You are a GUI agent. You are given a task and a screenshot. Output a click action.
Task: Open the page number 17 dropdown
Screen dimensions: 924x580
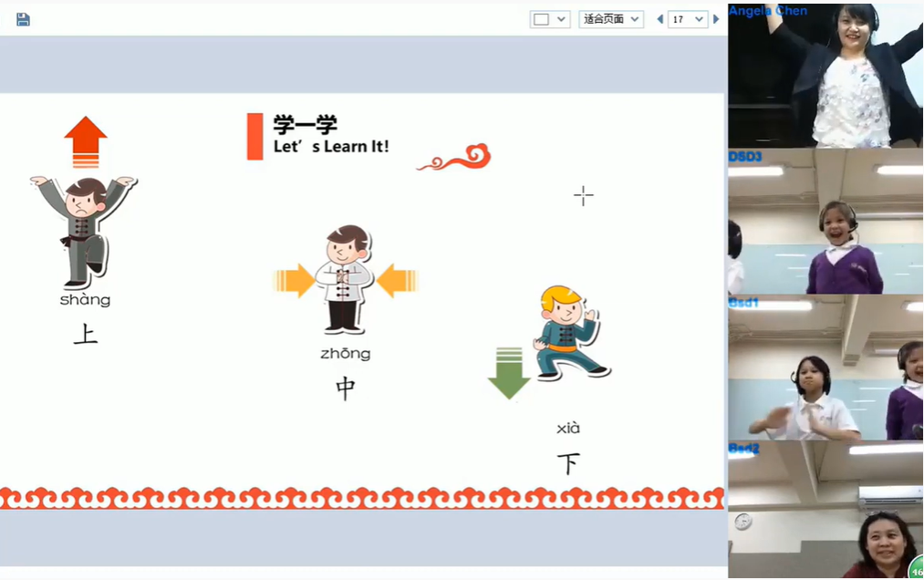point(688,19)
